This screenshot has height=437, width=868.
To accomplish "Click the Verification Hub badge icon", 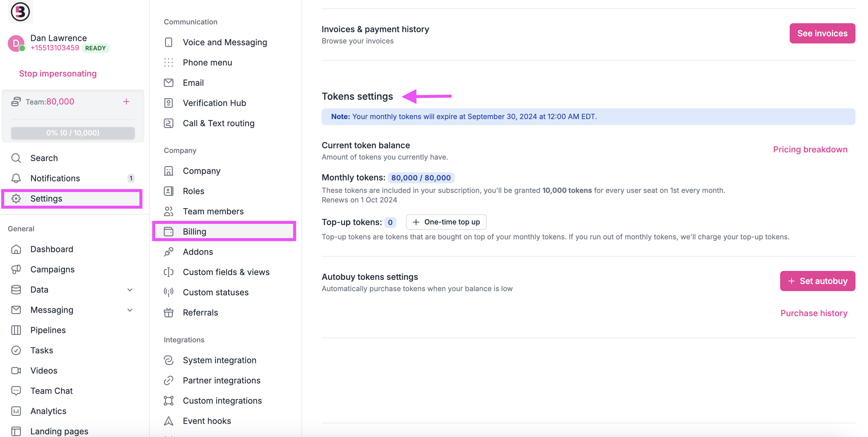I will [169, 103].
